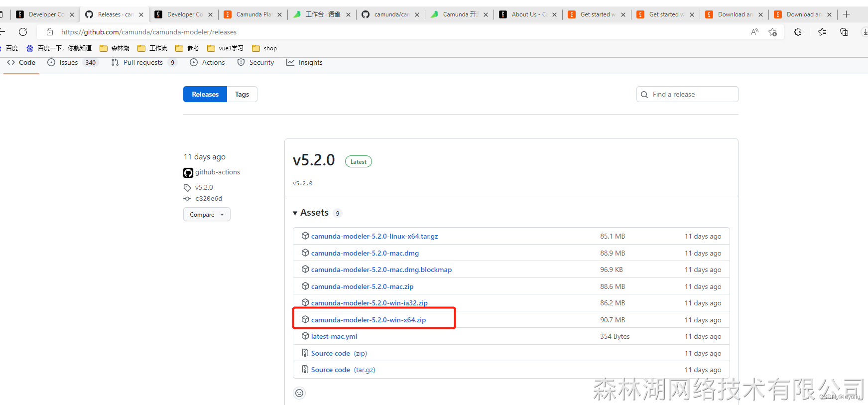Open the v5.2.0 tag link in sidebar
The image size is (868, 405).
pos(204,187)
